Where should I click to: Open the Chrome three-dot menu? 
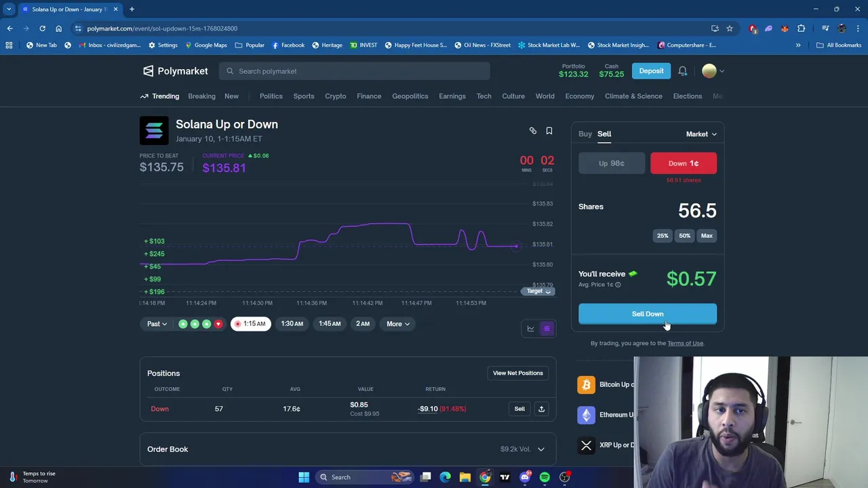(x=858, y=28)
